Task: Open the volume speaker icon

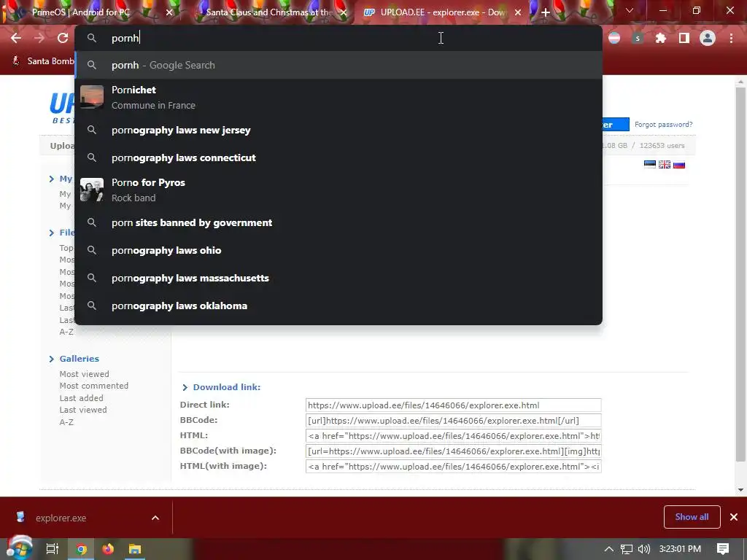Action: pyautogui.click(x=643, y=549)
